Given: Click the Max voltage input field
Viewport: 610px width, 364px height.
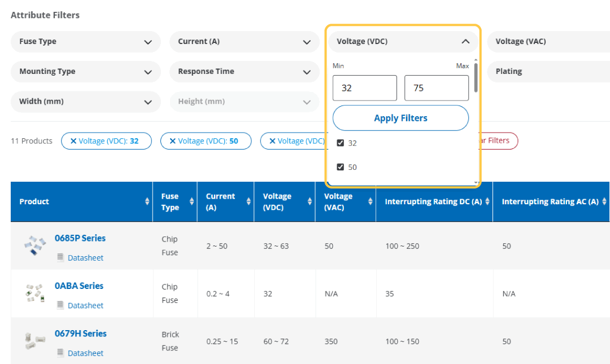Looking at the screenshot, I should click(437, 88).
